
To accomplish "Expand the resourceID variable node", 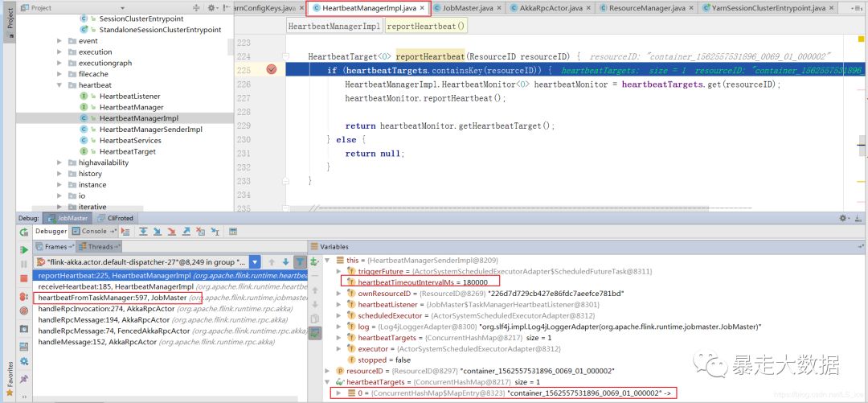I will [326, 371].
